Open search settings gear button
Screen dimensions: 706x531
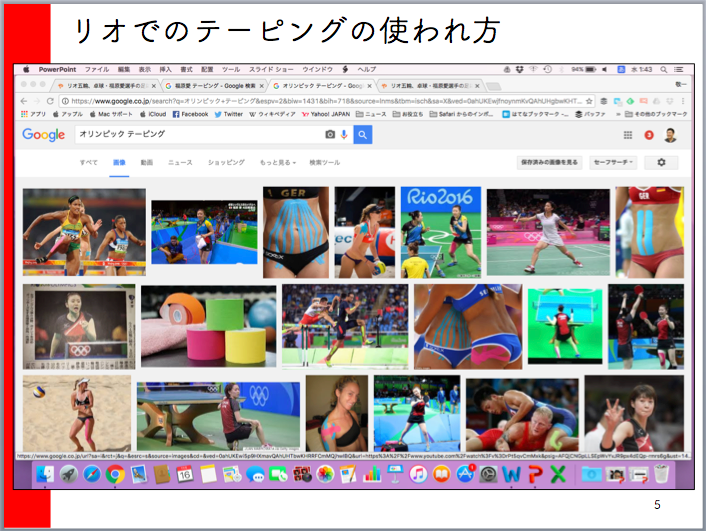[661, 162]
